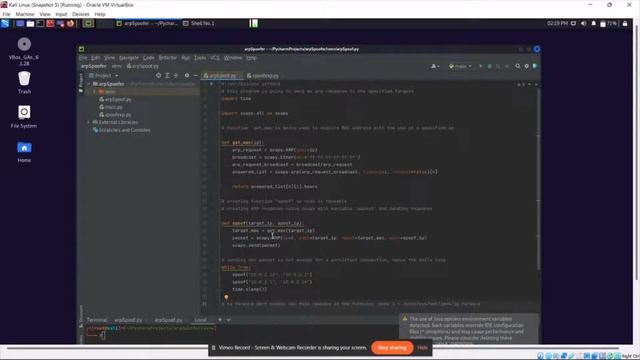
Task: Open the file manager panel launcher
Action: (x=30, y=24)
